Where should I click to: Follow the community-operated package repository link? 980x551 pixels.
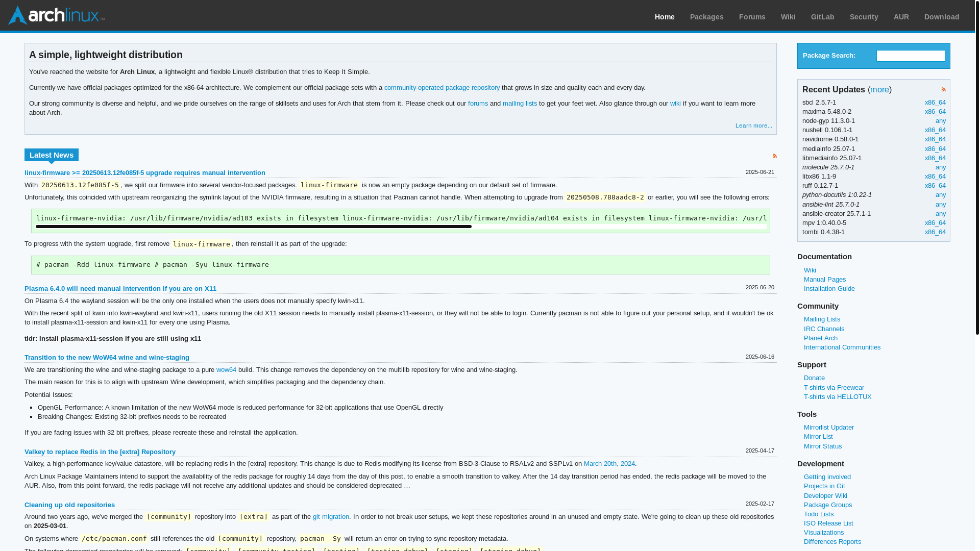pos(442,88)
